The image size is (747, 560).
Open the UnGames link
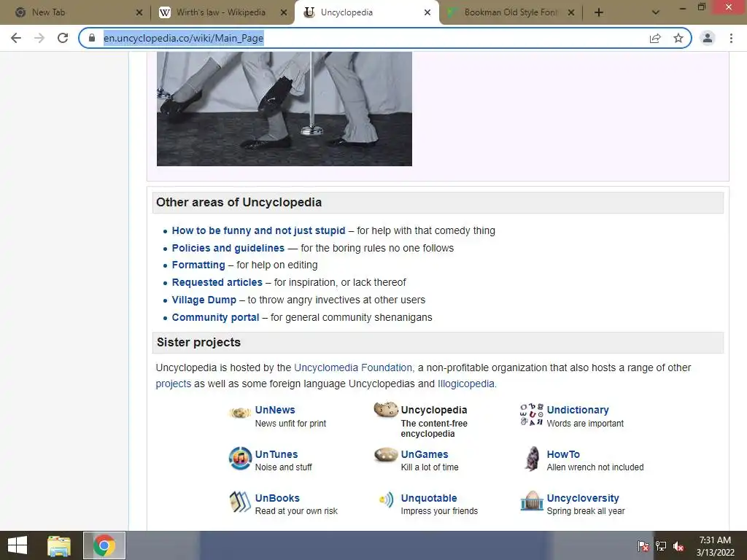(x=425, y=454)
